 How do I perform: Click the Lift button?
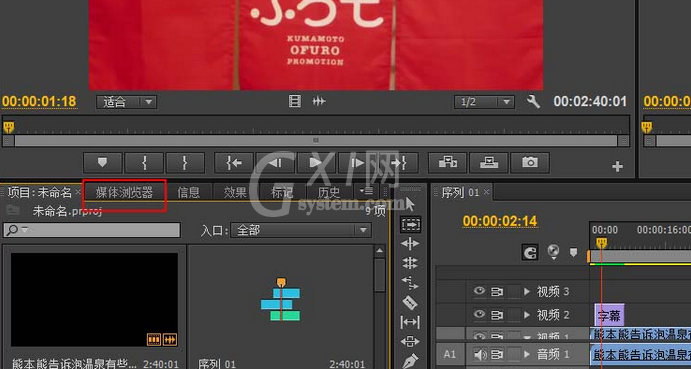point(448,163)
